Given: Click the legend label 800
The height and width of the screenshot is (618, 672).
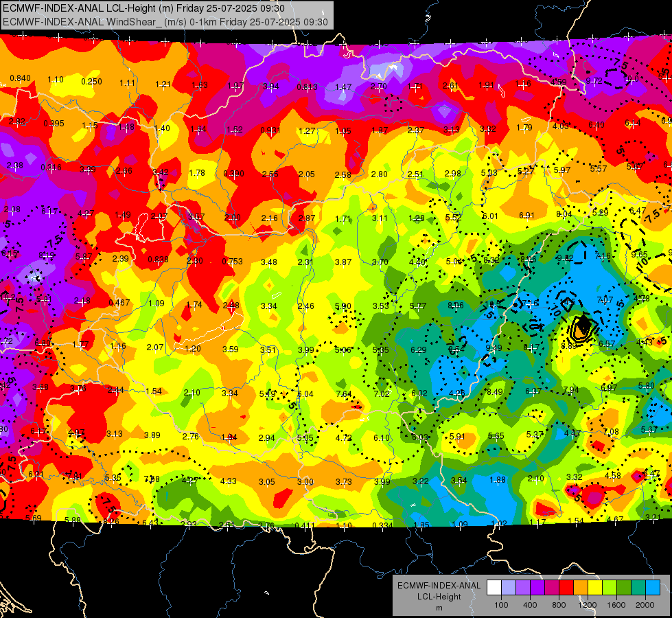Looking at the screenshot, I should click(x=559, y=605).
